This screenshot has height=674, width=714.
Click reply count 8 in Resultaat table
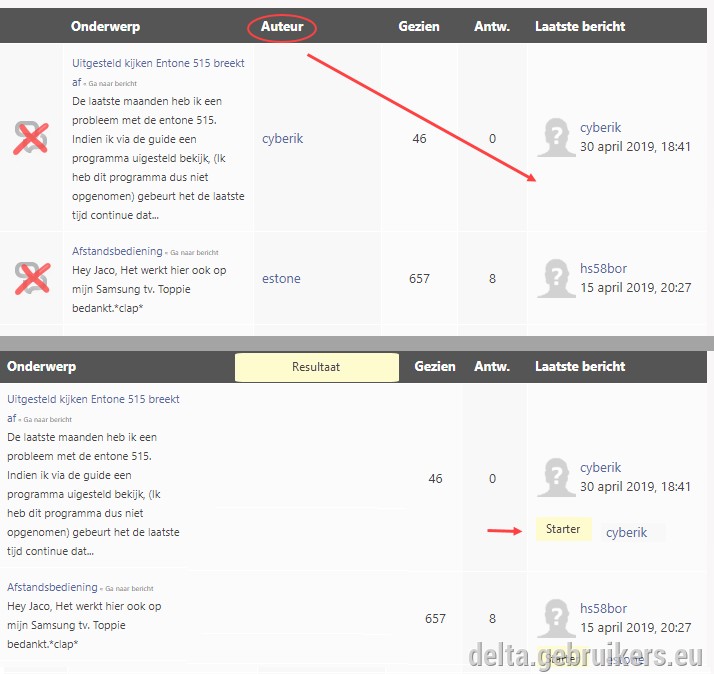[492, 618]
